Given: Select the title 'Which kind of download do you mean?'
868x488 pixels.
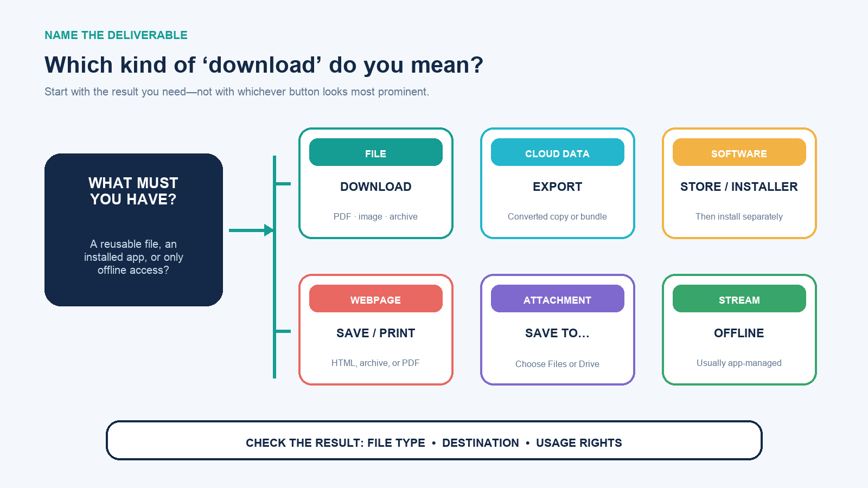Looking at the screenshot, I should pyautogui.click(x=264, y=65).
